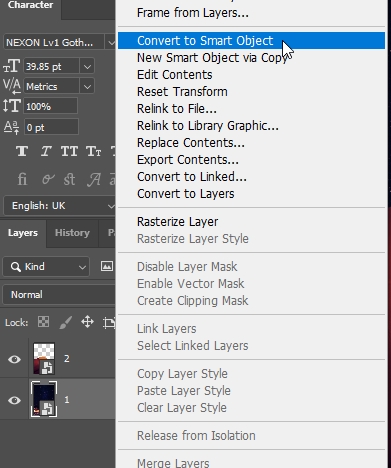Click the 0 pt baseline shift field

click(51, 127)
